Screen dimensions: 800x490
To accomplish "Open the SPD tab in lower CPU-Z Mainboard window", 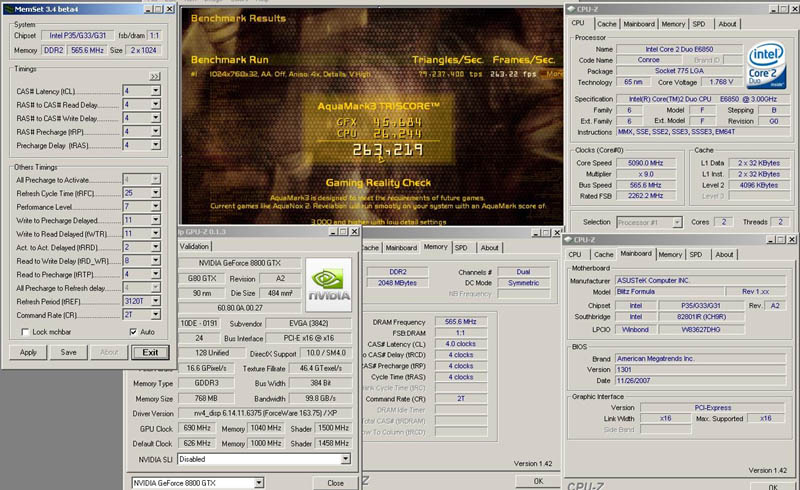I will tap(696, 254).
